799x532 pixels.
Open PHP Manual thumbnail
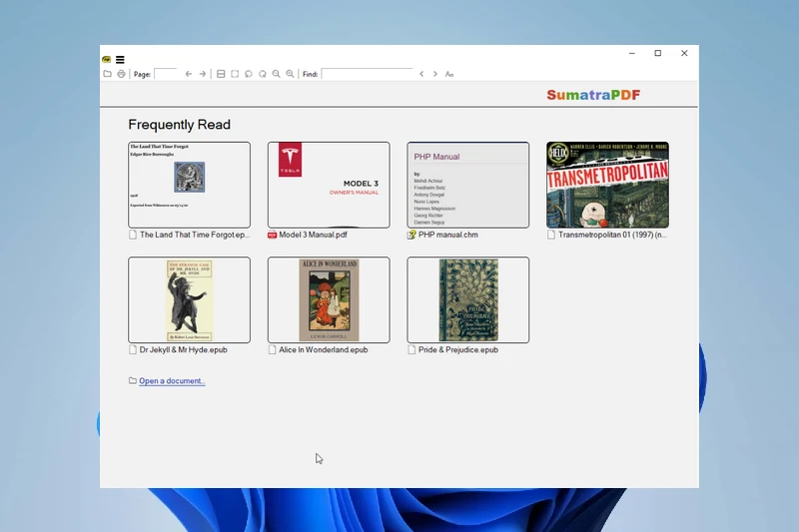[467, 185]
